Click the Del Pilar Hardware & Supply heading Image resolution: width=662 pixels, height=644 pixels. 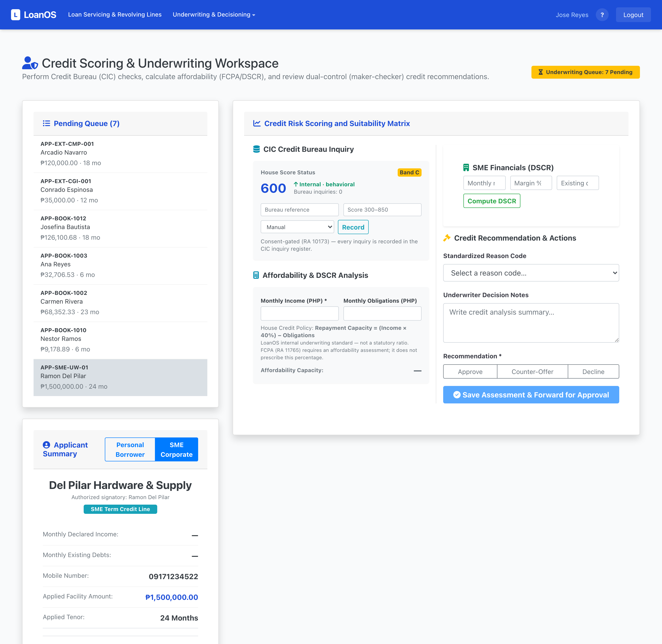point(120,485)
